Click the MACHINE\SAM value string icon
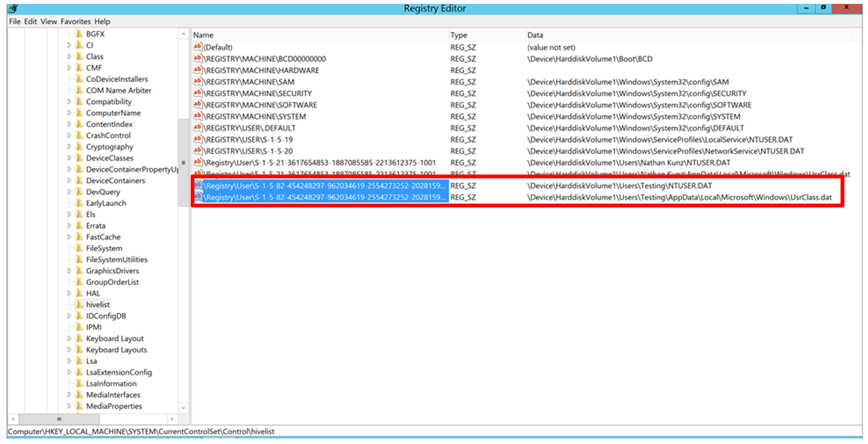 [x=198, y=82]
